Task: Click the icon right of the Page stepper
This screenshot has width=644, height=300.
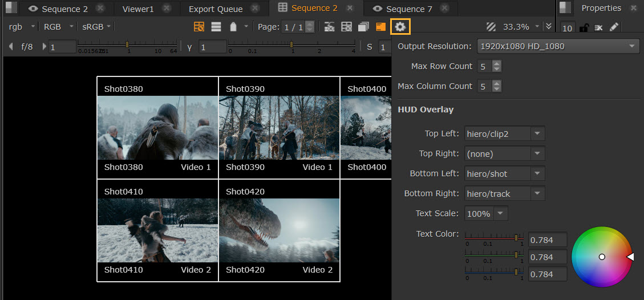Action: pyautogui.click(x=329, y=27)
